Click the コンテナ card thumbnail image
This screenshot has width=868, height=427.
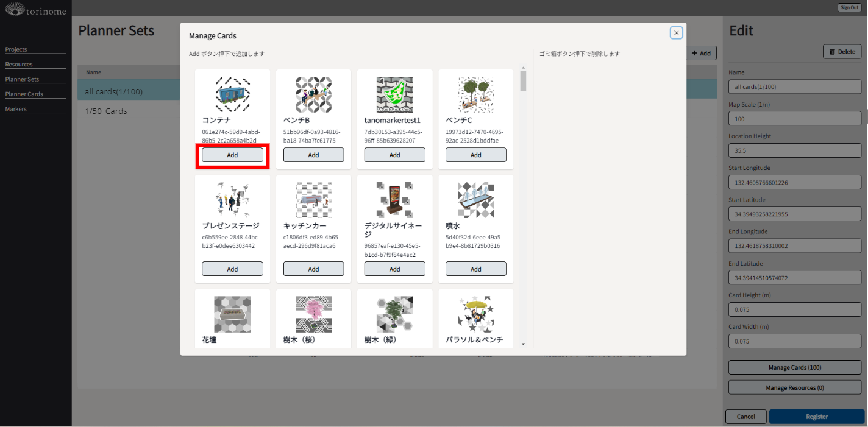[232, 94]
